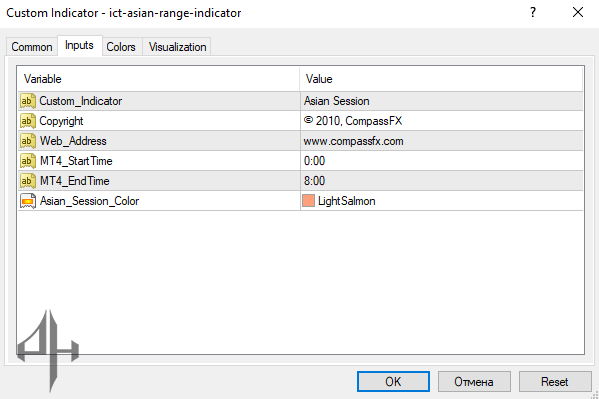The image size is (599, 399).
Task: Go to the Visualization tab
Action: 177,47
